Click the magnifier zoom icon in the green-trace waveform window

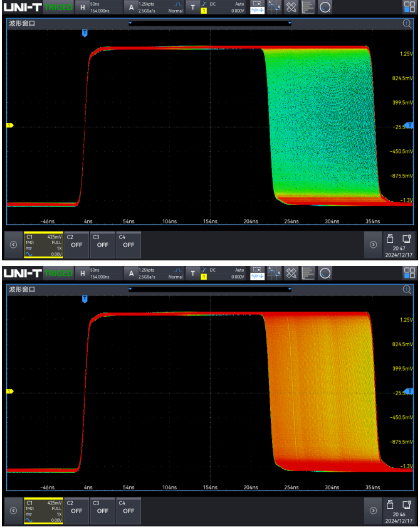[x=407, y=23]
